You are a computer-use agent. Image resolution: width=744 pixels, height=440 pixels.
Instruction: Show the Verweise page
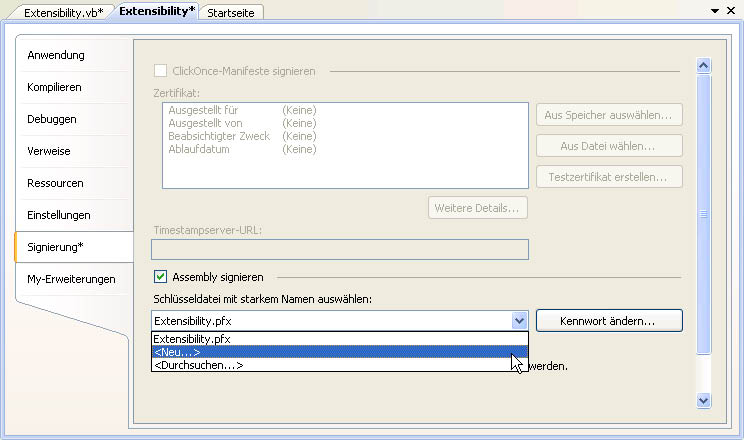coord(49,151)
